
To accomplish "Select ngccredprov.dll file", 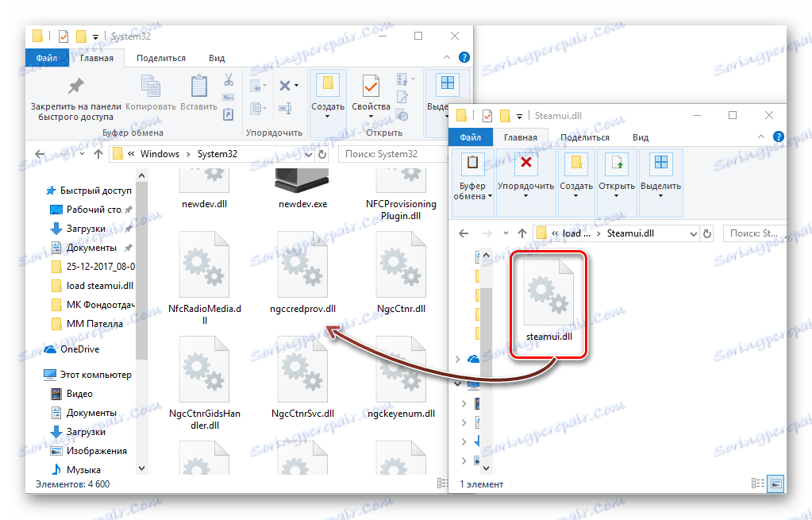I will pyautogui.click(x=302, y=273).
